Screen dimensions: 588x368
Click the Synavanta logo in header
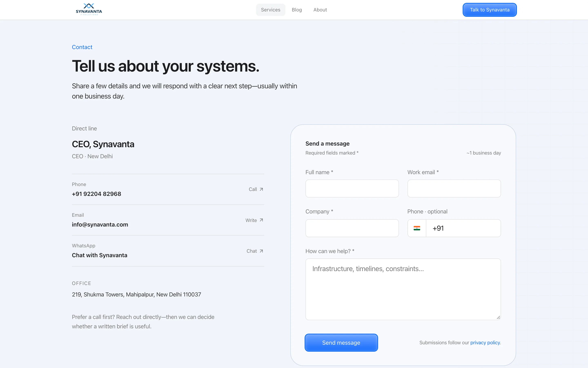pos(89,9)
